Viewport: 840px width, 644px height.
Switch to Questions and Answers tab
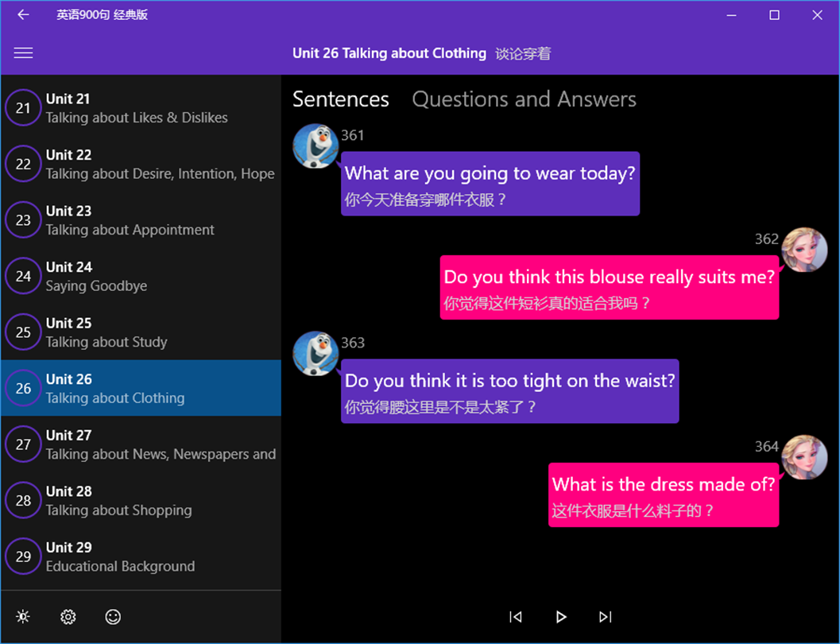pos(524,99)
